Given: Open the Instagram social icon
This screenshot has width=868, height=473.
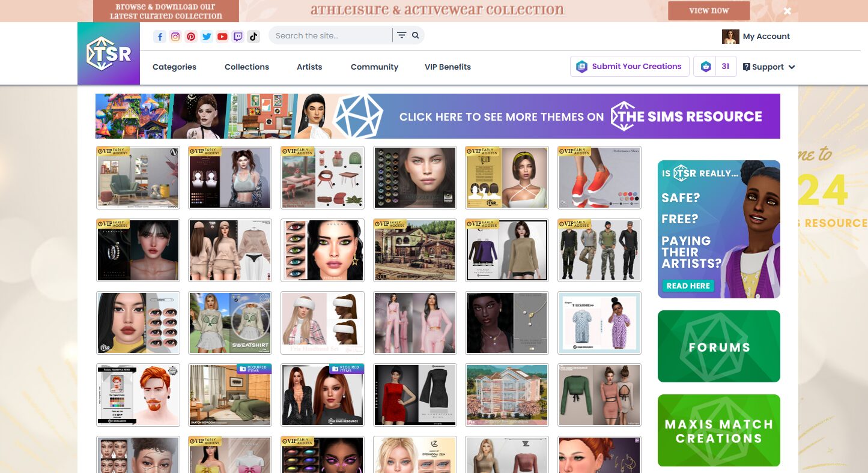Looking at the screenshot, I should (x=175, y=37).
